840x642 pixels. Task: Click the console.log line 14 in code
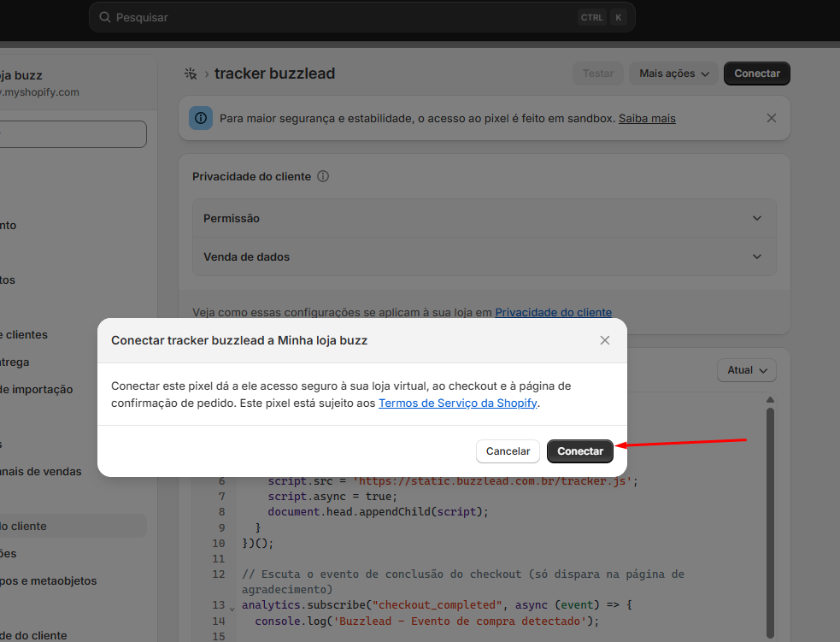pos(427,621)
